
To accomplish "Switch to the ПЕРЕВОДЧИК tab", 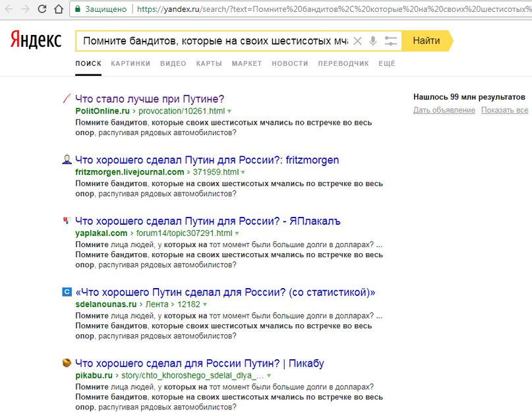I will 343,63.
